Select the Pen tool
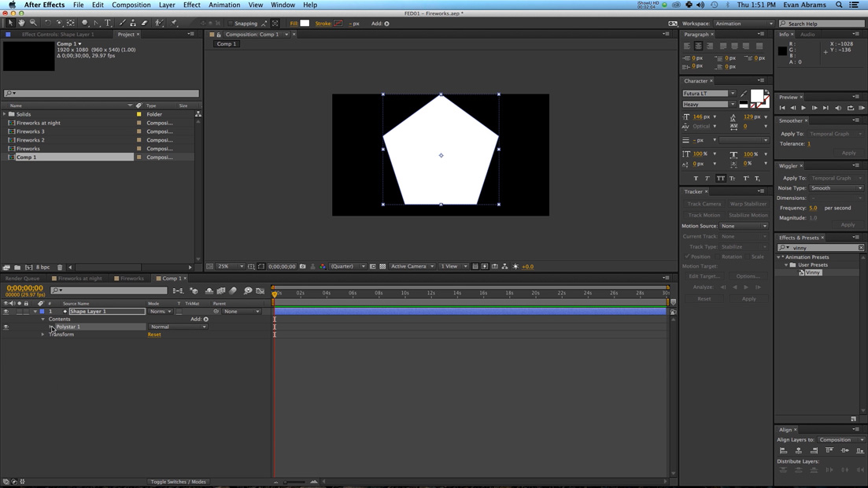The image size is (868, 488). click(x=96, y=24)
